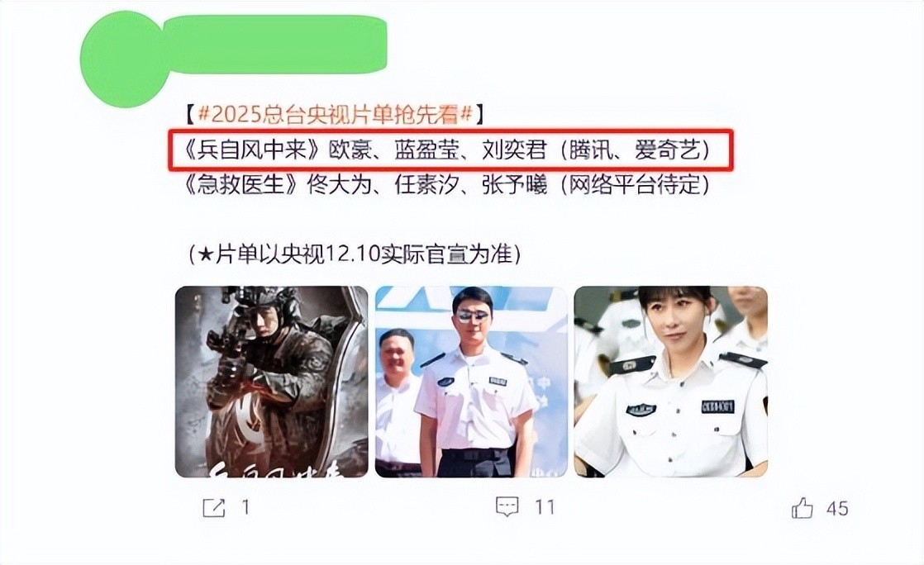Click the 片单以央视12.10实际官宣为准 note
Viewport: 924px width, 565px height.
click(x=355, y=254)
